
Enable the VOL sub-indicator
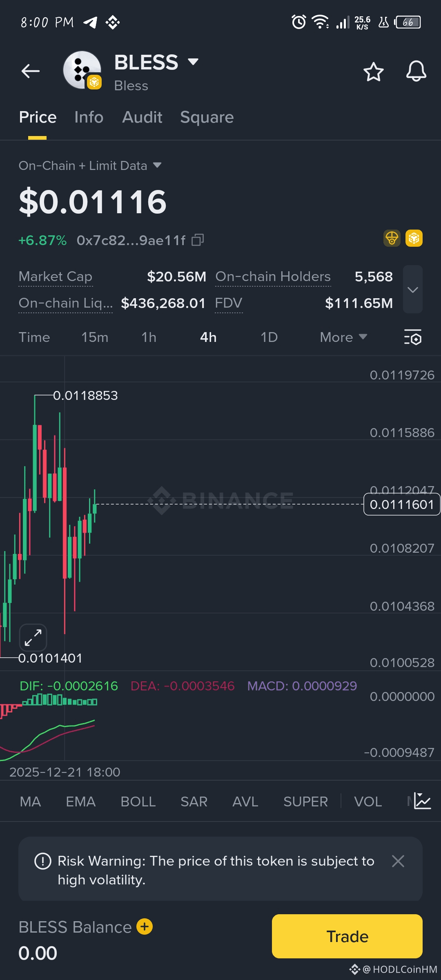click(x=368, y=801)
